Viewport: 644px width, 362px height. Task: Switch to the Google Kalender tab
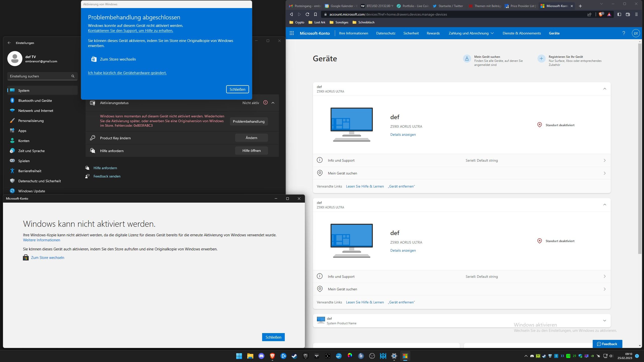(341, 6)
